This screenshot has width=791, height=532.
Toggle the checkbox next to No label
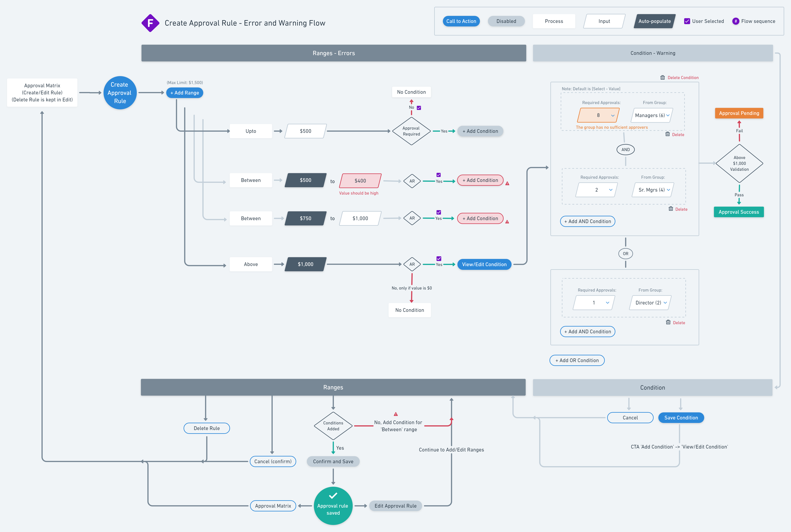point(419,108)
